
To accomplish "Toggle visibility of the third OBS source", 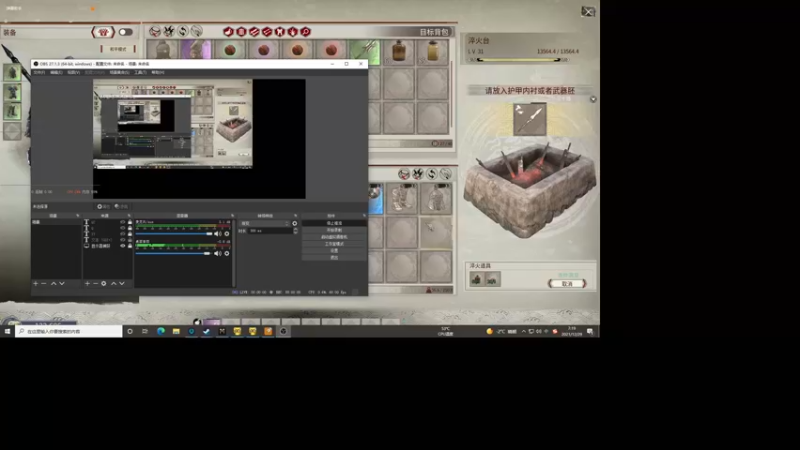I will 122,234.
